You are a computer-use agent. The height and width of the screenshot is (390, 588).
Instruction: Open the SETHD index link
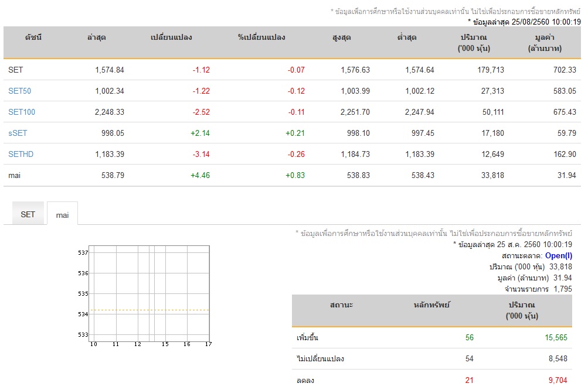[21, 154]
